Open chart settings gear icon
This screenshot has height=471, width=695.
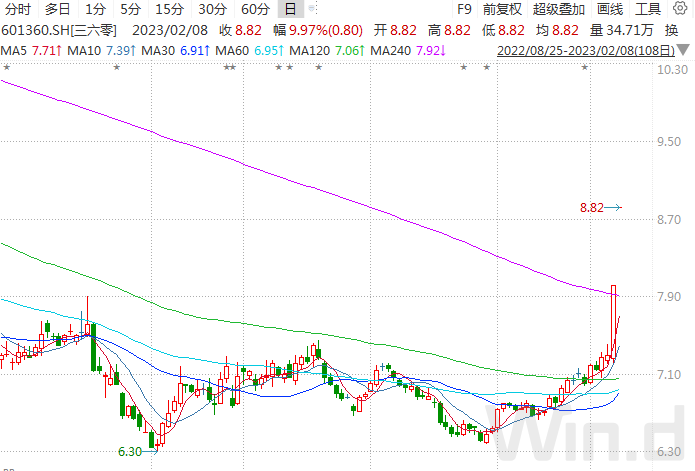tap(680, 8)
